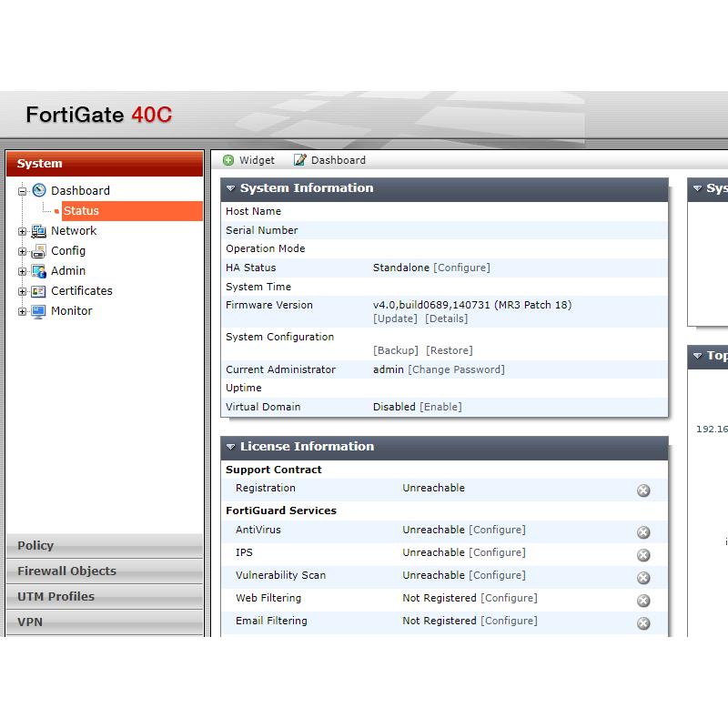Image resolution: width=728 pixels, height=728 pixels.
Task: Select Status under Dashboard
Action: click(81, 211)
